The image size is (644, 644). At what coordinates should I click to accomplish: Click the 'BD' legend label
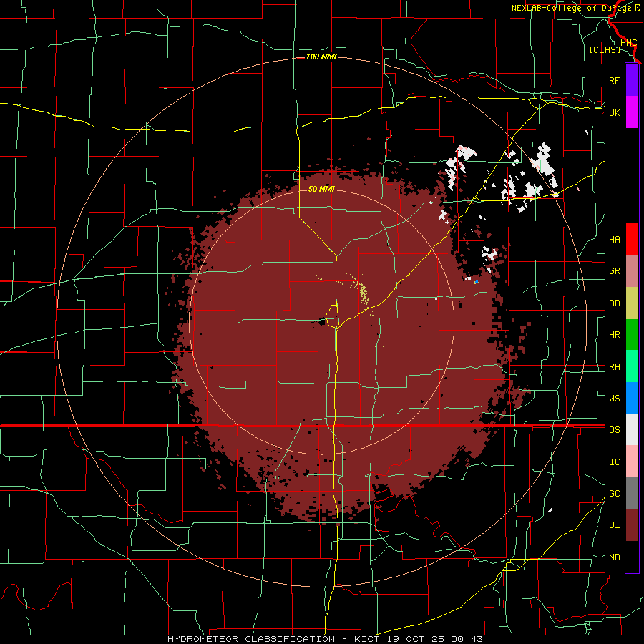[614, 303]
